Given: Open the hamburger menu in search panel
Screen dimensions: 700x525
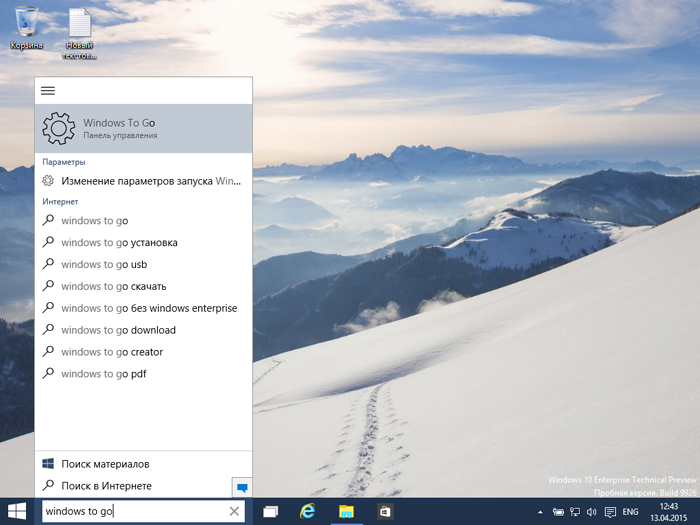Looking at the screenshot, I should [x=48, y=91].
